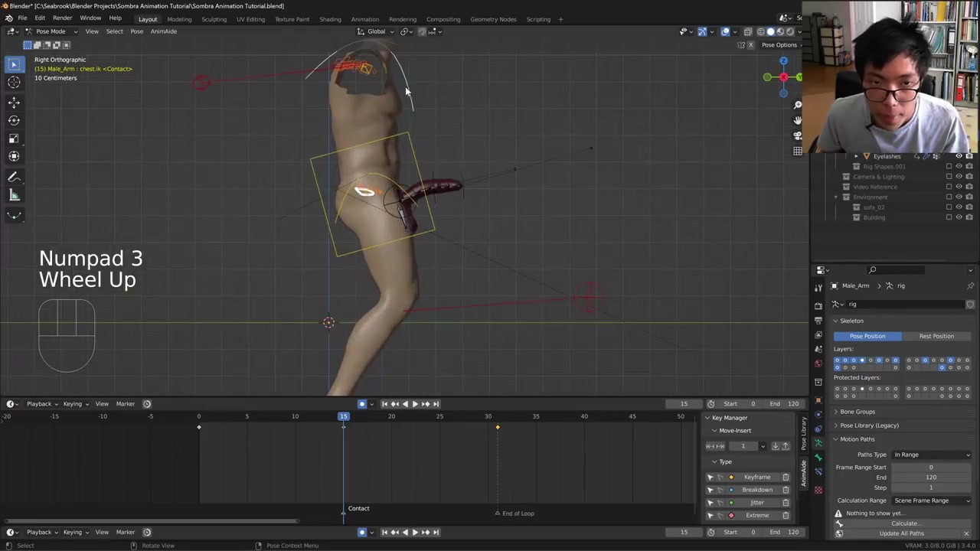Click the pan view hand icon
The image size is (980, 551).
[x=797, y=120]
